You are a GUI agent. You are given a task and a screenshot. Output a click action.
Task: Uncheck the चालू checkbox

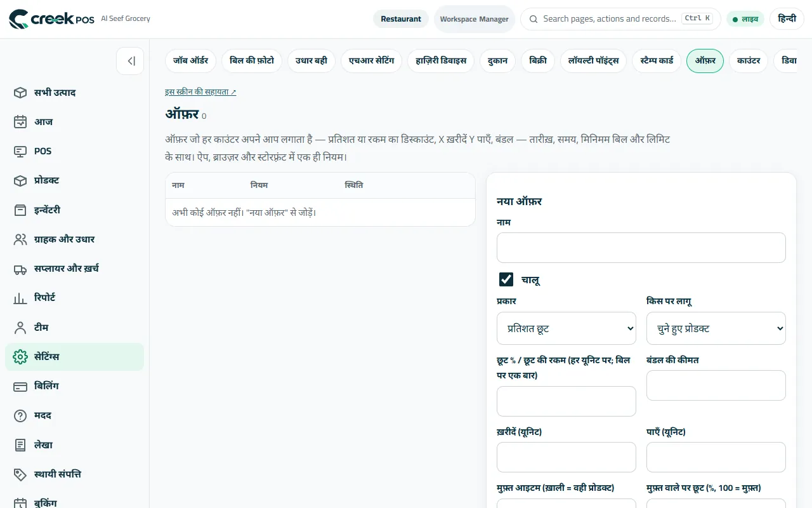(x=506, y=279)
